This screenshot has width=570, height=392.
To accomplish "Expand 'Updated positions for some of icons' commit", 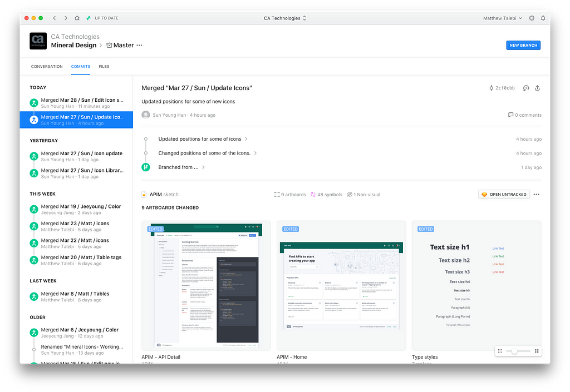I will (203, 139).
